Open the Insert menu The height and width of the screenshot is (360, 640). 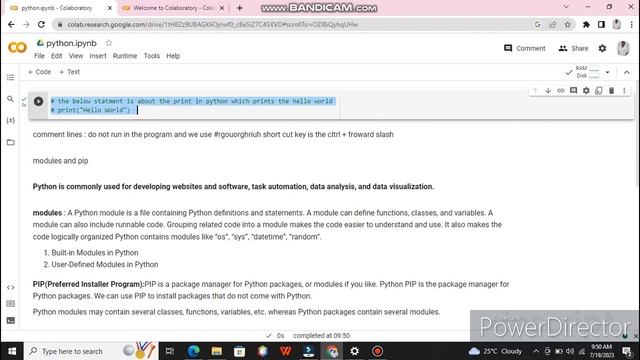tap(98, 56)
